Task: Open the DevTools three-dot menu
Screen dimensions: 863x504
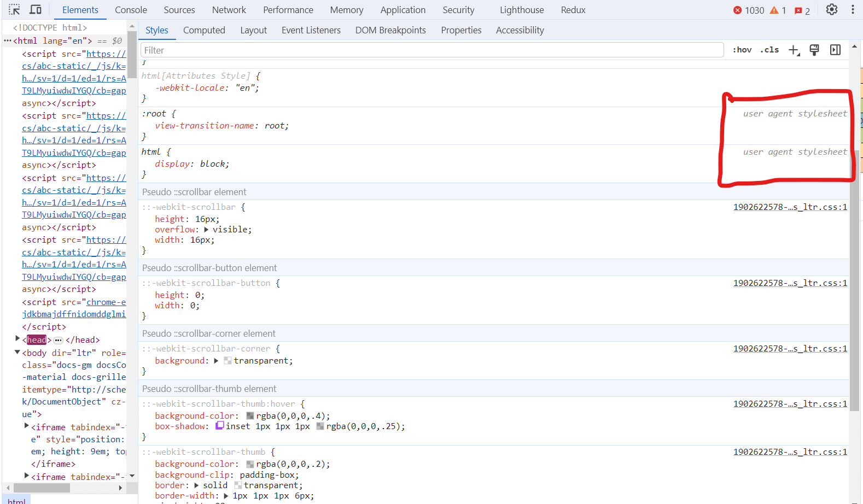Action: (852, 10)
